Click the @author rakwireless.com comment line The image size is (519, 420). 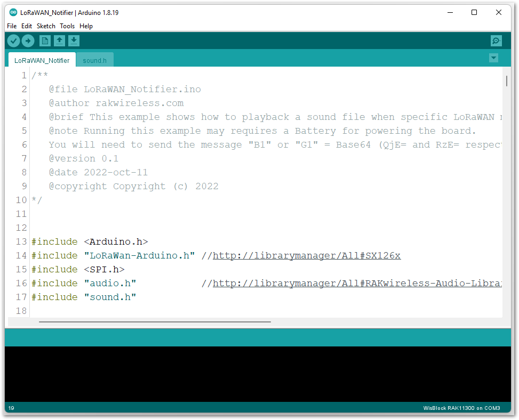click(x=116, y=103)
